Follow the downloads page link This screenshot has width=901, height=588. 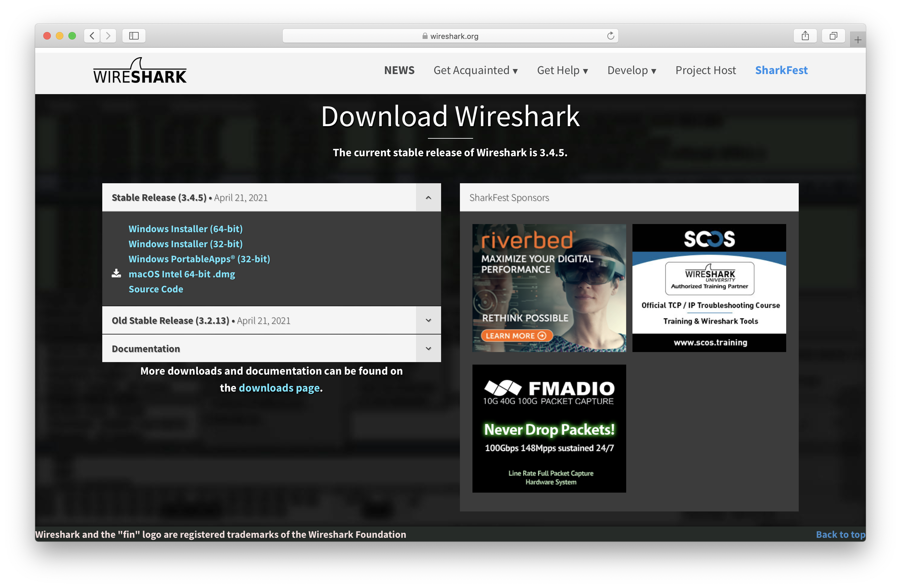(280, 388)
